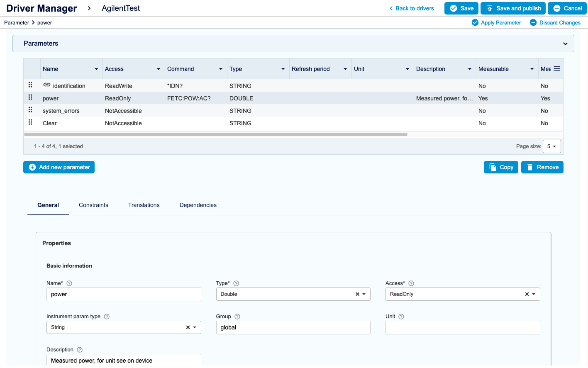
Task: Select the system_errors parameter row
Action: (x=61, y=111)
